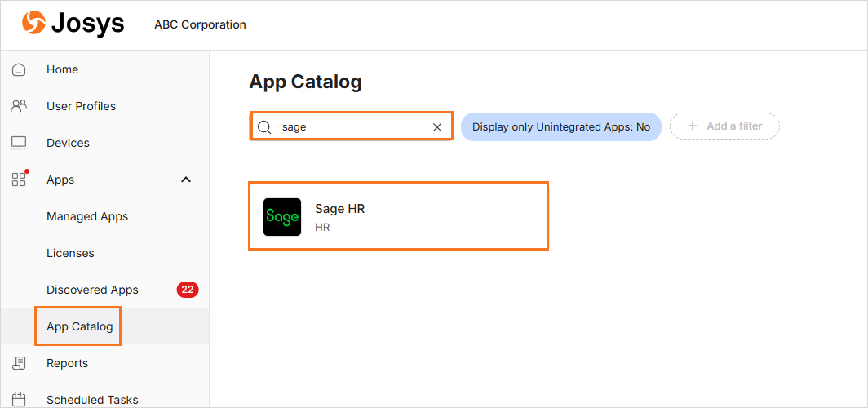Click the Home sidebar icon

click(x=19, y=69)
